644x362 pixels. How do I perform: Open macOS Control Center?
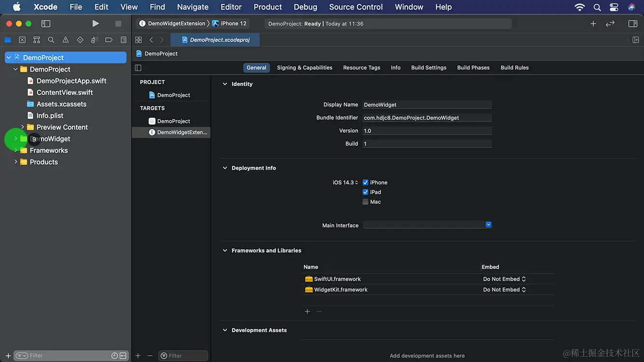point(614,7)
